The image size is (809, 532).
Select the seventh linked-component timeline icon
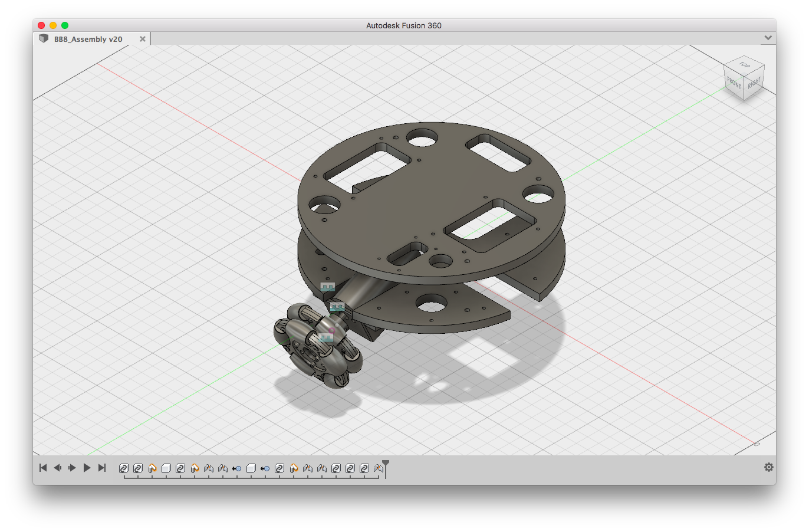tap(364, 468)
